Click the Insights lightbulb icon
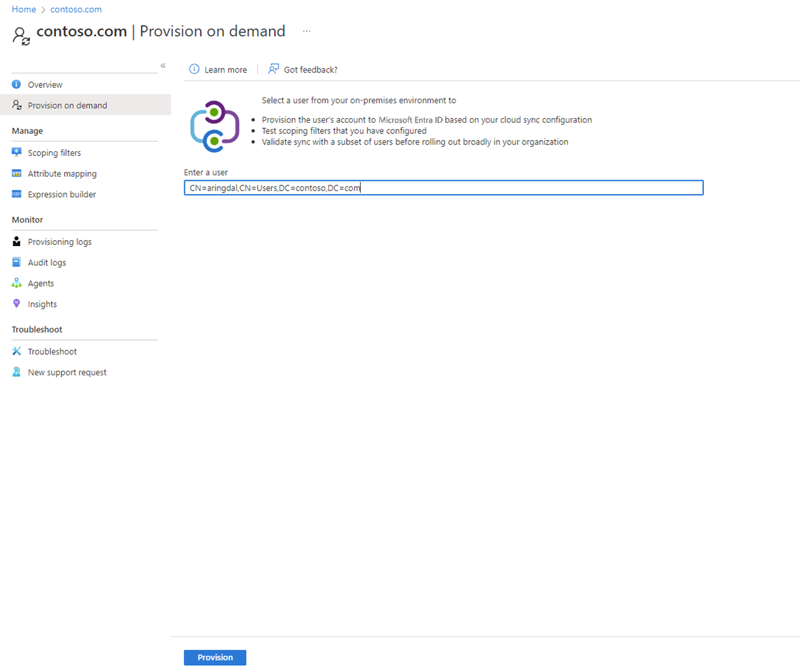800x672 pixels. point(17,303)
